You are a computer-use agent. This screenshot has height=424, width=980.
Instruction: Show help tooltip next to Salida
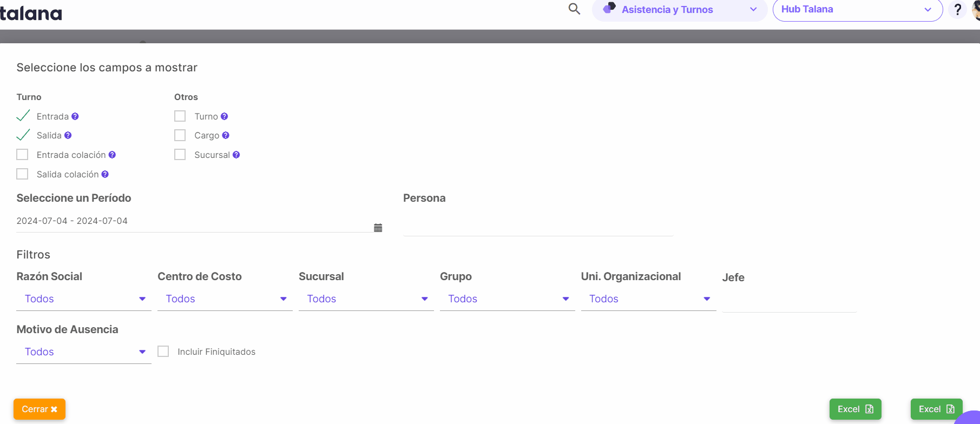click(x=68, y=135)
